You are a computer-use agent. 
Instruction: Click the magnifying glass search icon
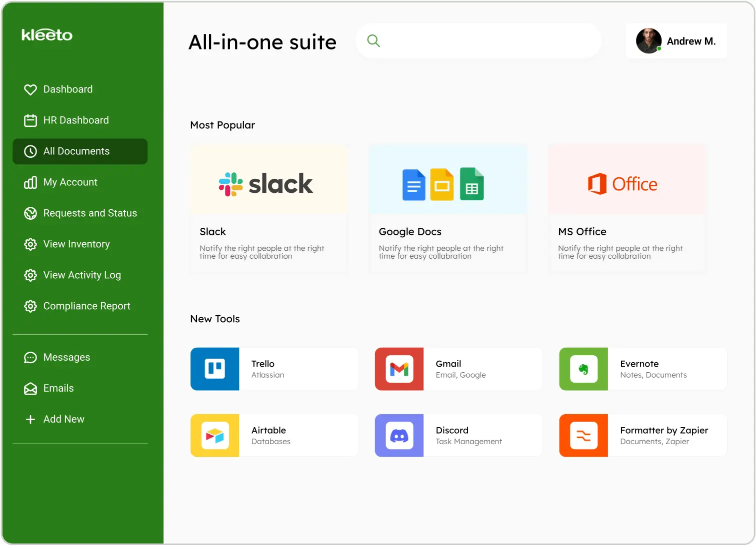(x=373, y=41)
